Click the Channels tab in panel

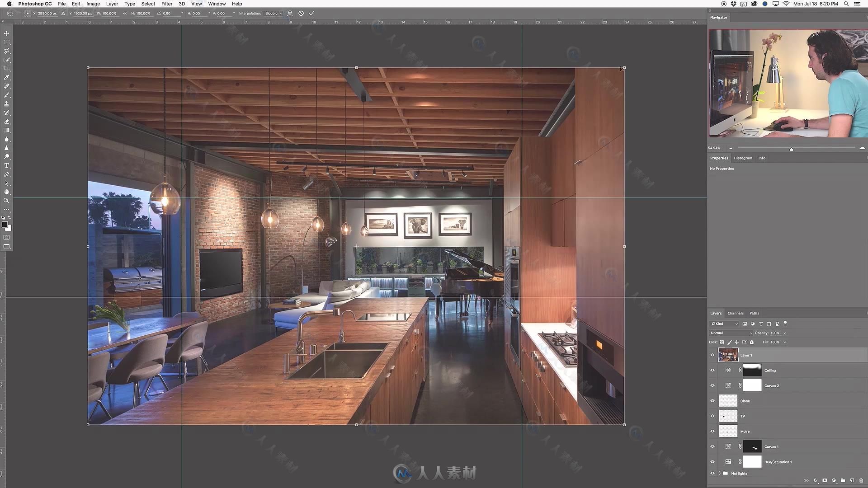[x=736, y=313]
